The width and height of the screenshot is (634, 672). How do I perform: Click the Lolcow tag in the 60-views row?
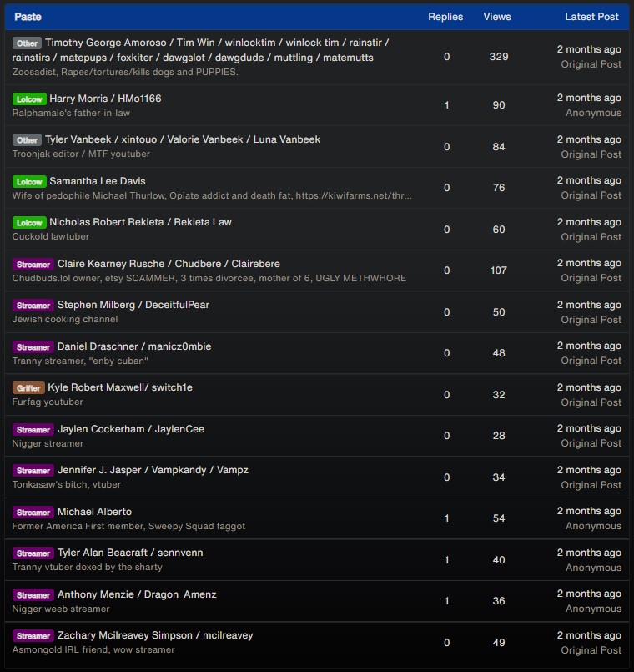point(29,222)
